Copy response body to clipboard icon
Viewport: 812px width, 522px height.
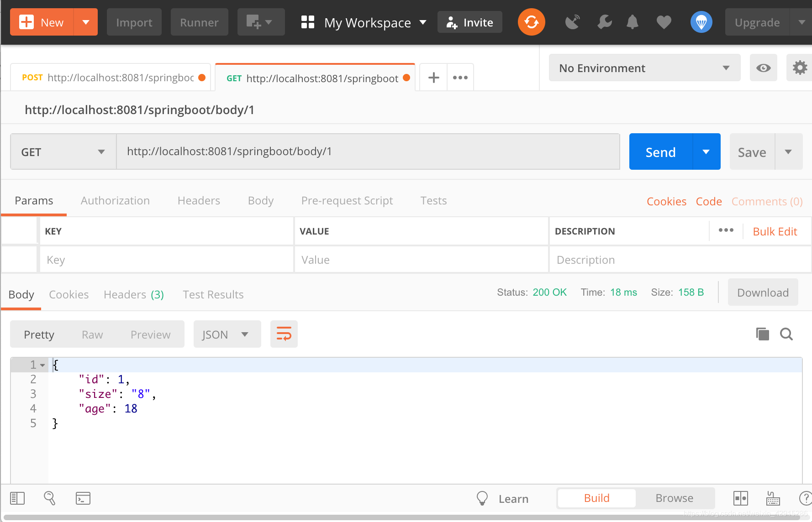[x=762, y=334]
